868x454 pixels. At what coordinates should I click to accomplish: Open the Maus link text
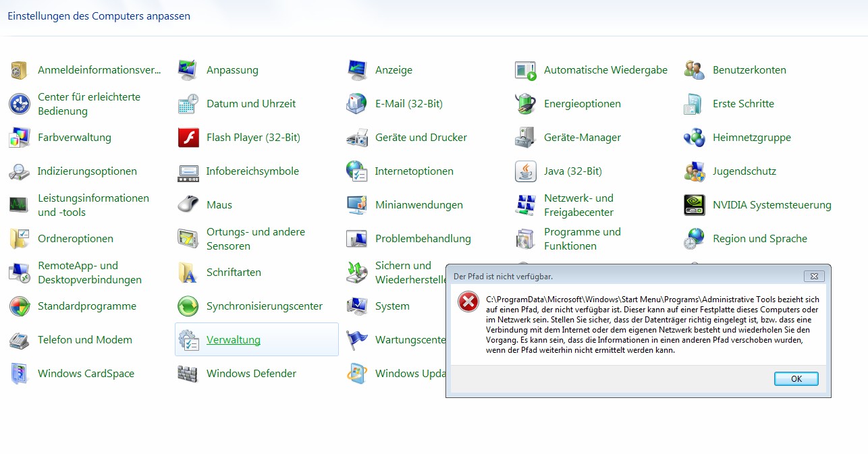pos(219,204)
